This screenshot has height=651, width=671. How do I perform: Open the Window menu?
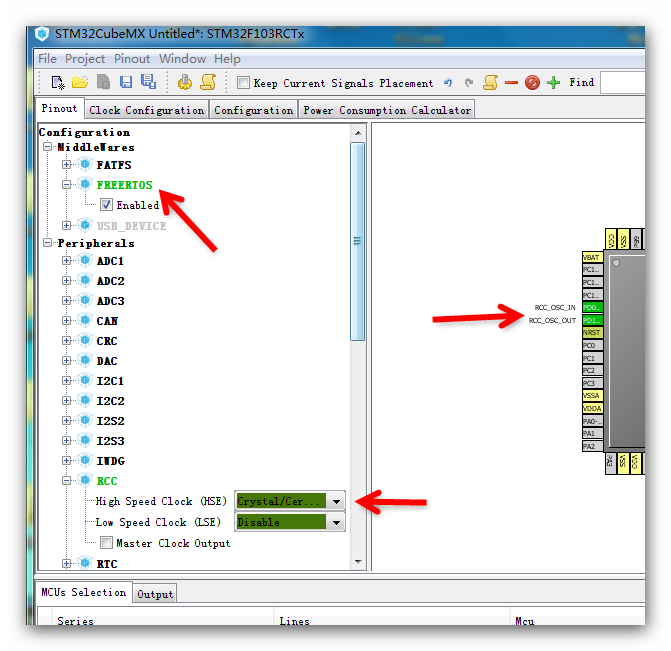182,59
